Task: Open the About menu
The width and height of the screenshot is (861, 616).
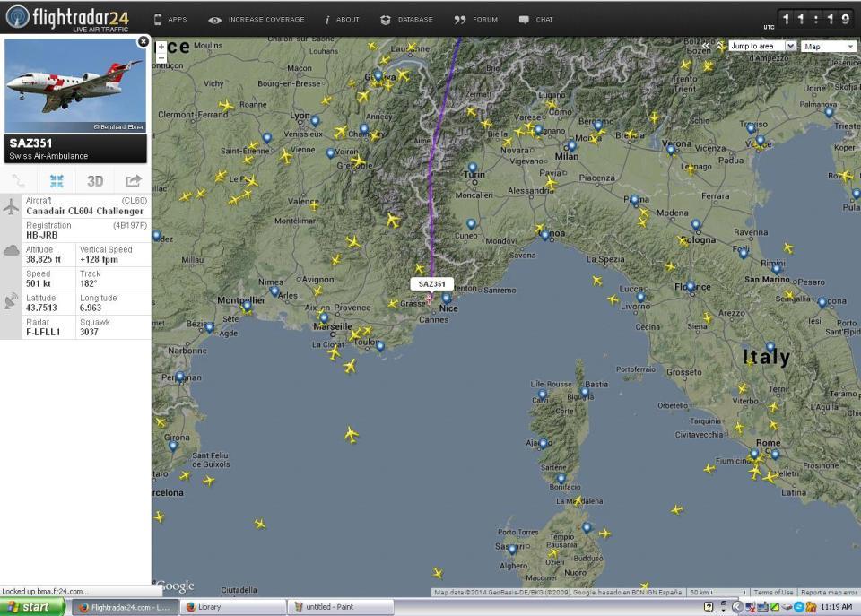Action: (348, 19)
